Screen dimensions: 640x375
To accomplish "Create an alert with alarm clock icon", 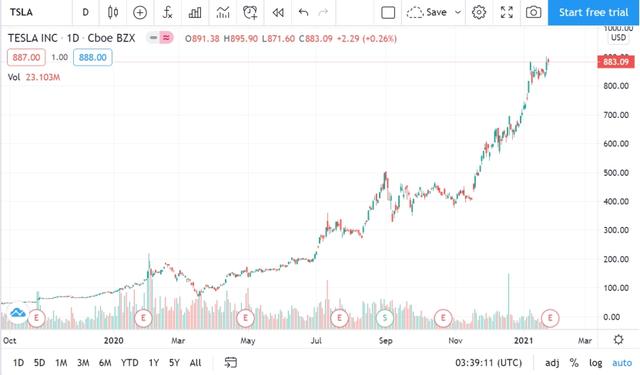I will (x=250, y=13).
